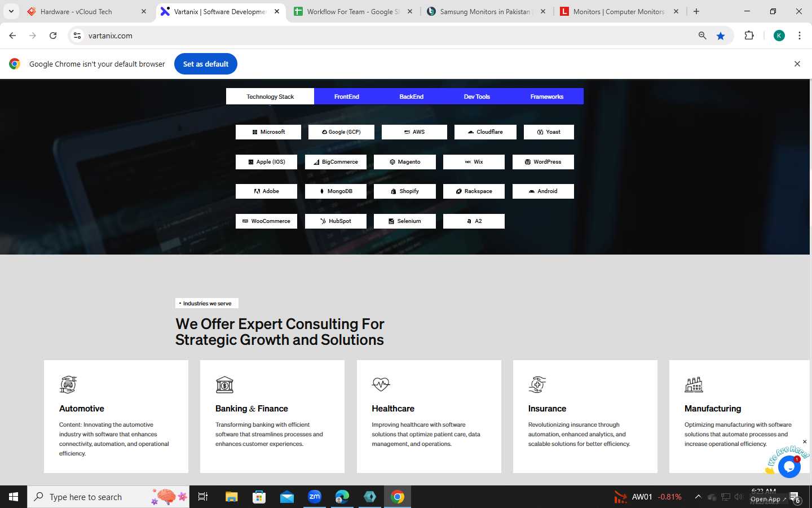Choose the Selenium button
This screenshot has width=812, height=508.
(405, 221)
